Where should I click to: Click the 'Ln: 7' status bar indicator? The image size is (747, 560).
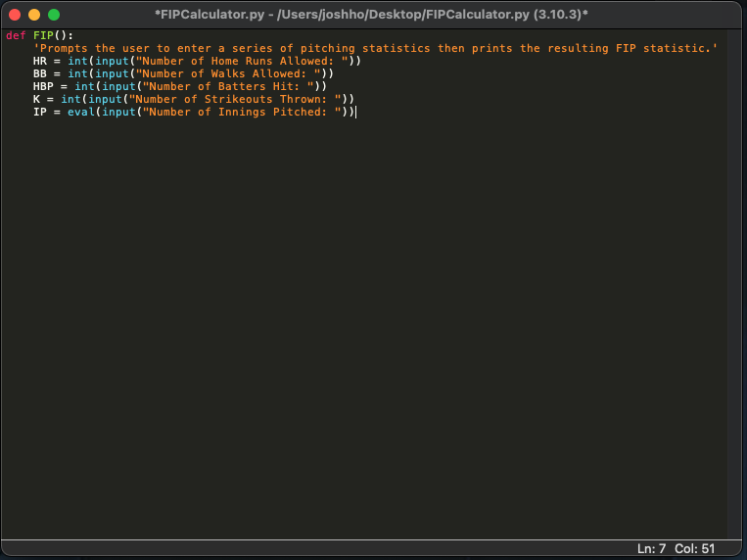click(651, 549)
